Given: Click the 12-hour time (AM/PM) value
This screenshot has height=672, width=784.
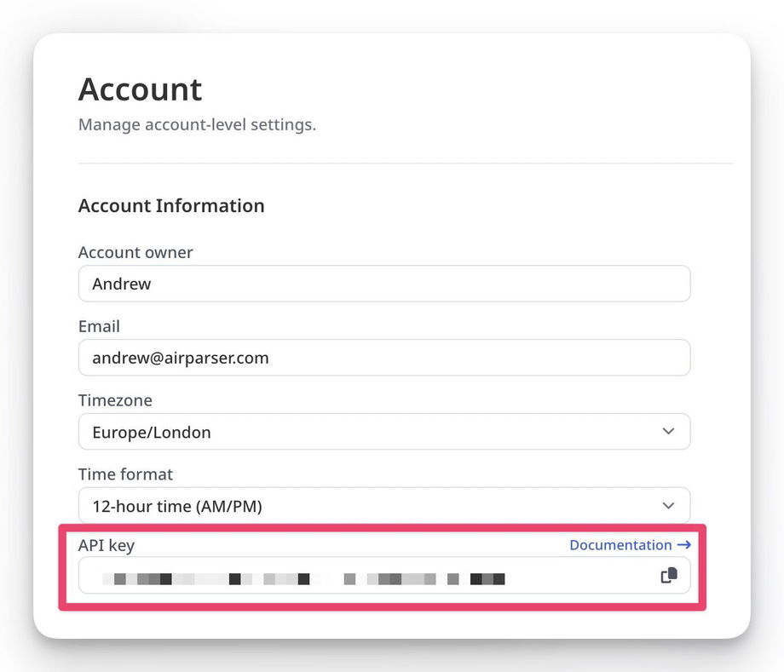Looking at the screenshot, I should tap(177, 506).
